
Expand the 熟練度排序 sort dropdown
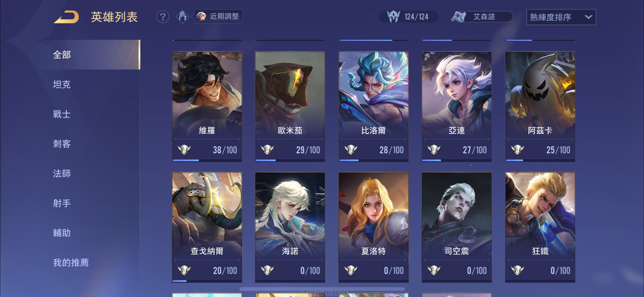pos(561,17)
